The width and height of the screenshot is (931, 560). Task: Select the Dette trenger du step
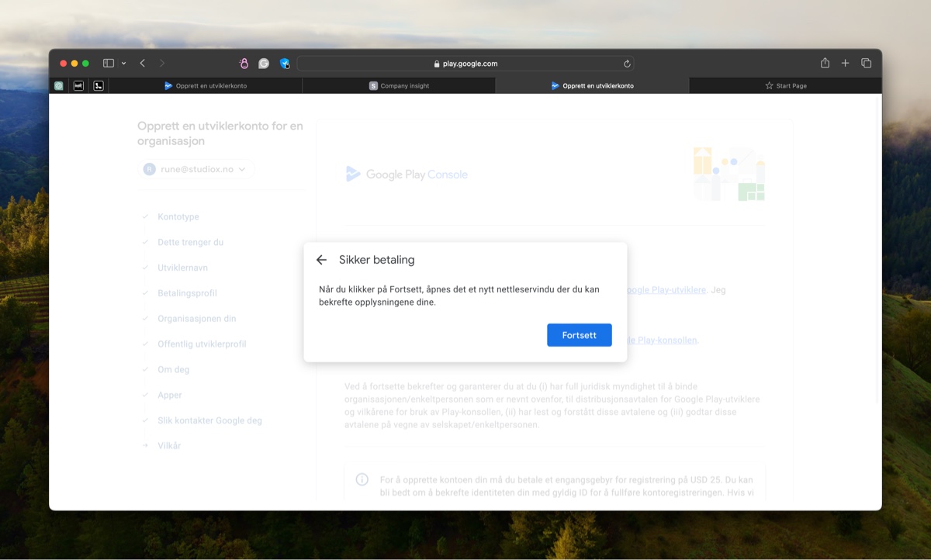click(190, 242)
